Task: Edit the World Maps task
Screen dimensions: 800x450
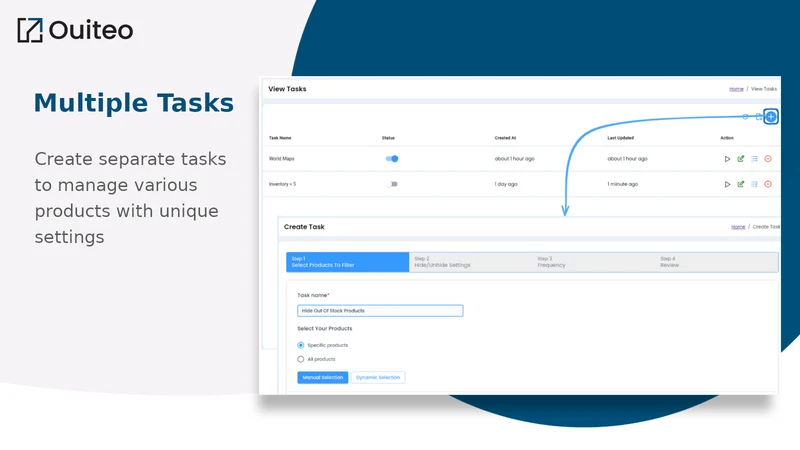Action: pos(741,159)
